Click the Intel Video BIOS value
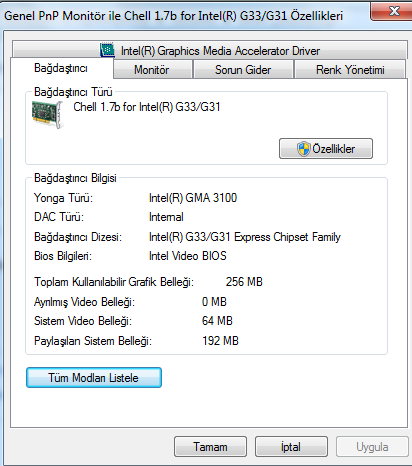This screenshot has width=412, height=466. [x=188, y=256]
